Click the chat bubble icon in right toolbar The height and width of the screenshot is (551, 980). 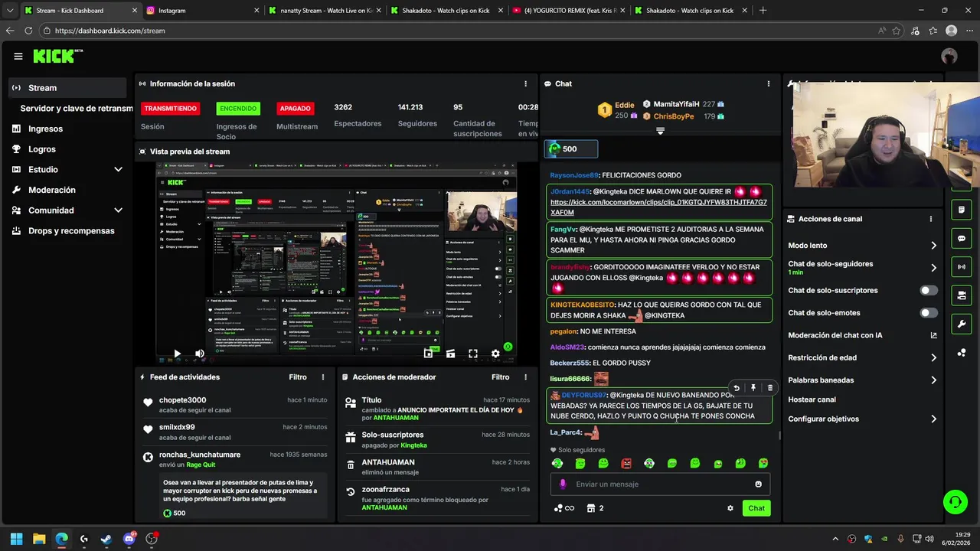click(962, 238)
